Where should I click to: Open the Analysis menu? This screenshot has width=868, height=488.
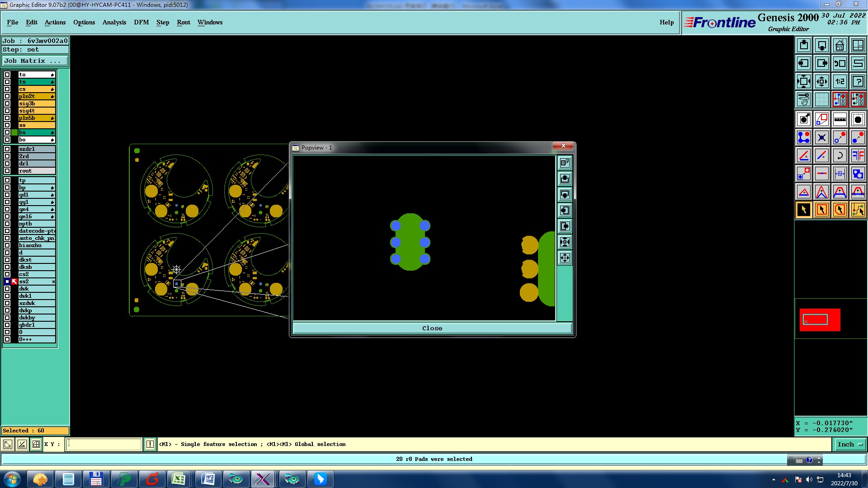tap(114, 22)
